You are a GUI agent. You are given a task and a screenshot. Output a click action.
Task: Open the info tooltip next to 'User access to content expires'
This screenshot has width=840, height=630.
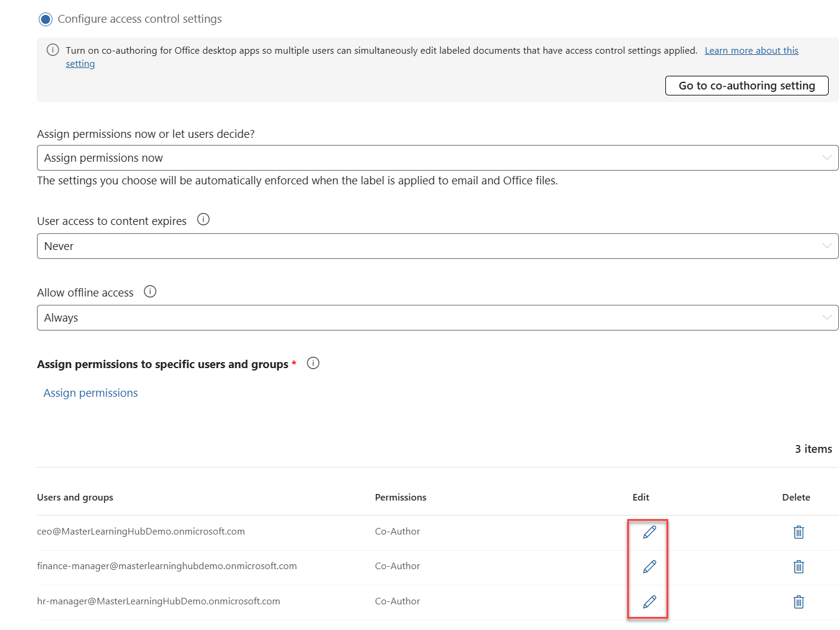(x=203, y=220)
